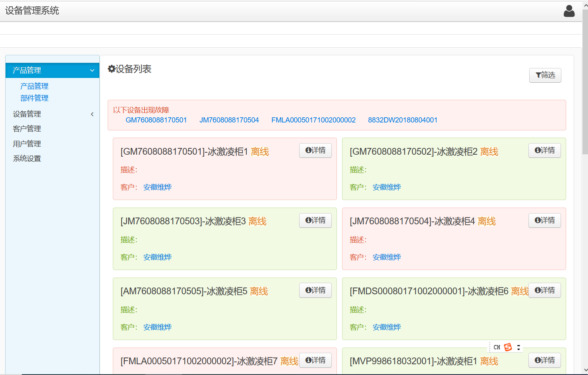View 详情 for 冰激凌柜6
Viewport: 588px width, 375px height.
pos(545,290)
